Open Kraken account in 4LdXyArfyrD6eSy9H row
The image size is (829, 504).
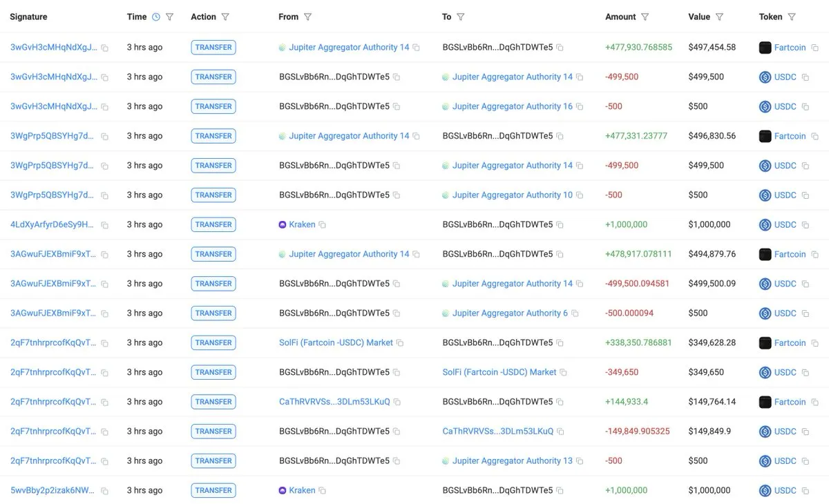coord(303,224)
